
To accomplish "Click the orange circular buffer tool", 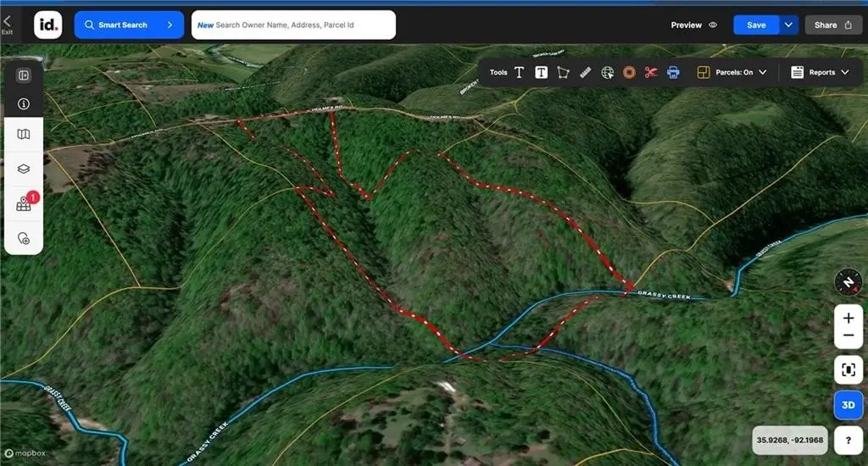I will click(629, 73).
